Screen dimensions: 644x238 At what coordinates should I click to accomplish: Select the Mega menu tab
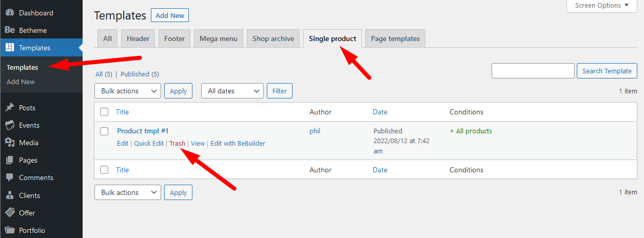pos(218,38)
